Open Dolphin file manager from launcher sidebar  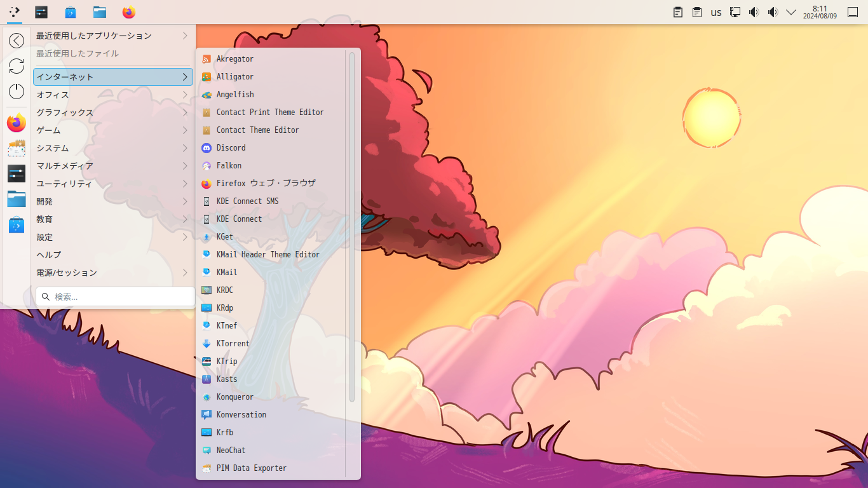click(x=17, y=199)
